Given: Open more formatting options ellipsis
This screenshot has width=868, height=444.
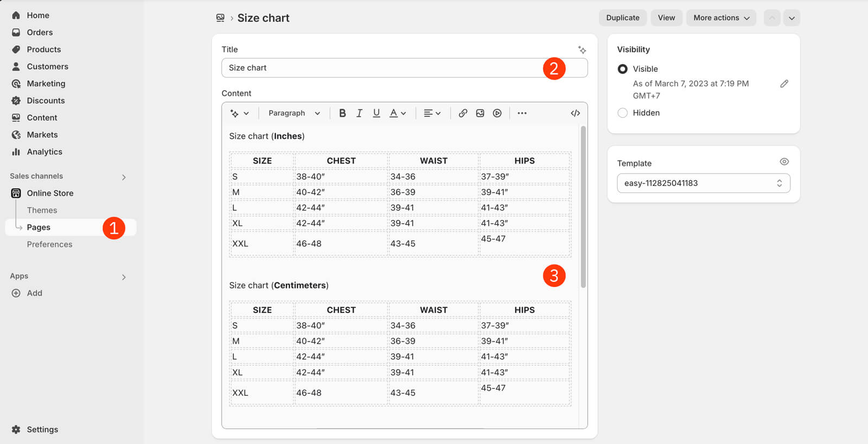Looking at the screenshot, I should [x=522, y=113].
